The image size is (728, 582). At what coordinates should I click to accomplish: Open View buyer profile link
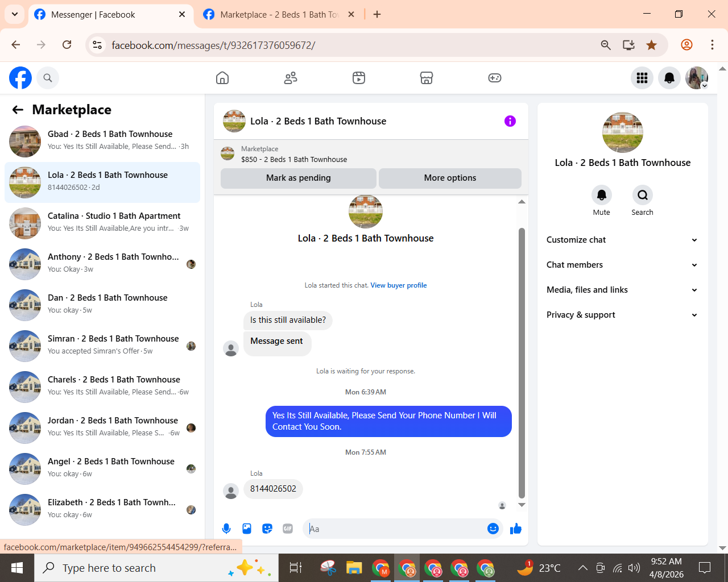(399, 285)
